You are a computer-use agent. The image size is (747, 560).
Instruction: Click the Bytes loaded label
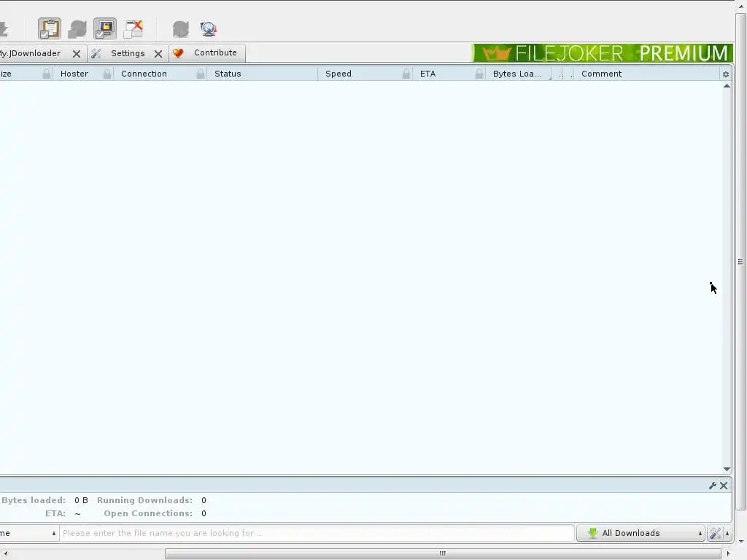point(34,500)
